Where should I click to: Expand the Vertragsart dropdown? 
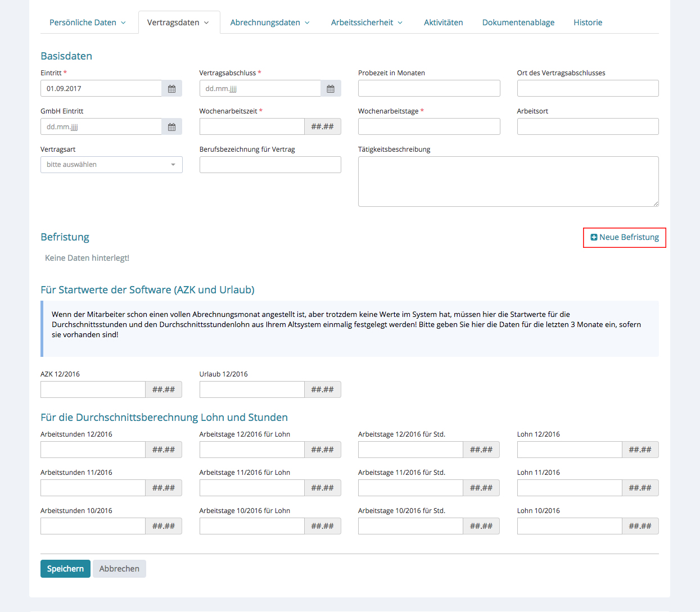click(x=111, y=165)
